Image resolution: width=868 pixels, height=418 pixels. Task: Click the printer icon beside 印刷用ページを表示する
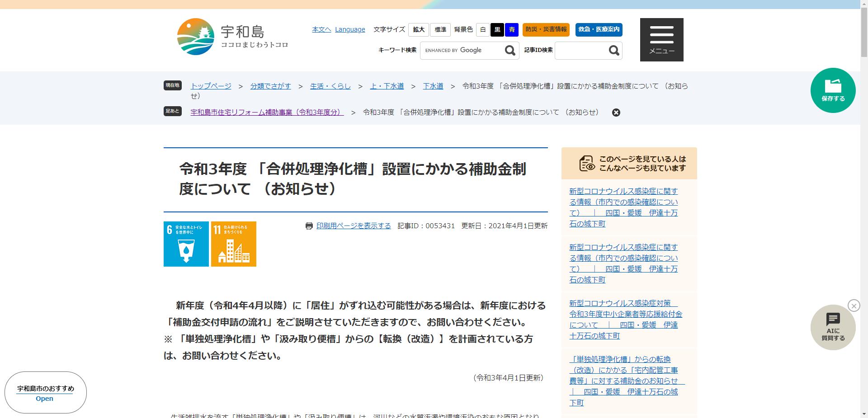click(309, 225)
